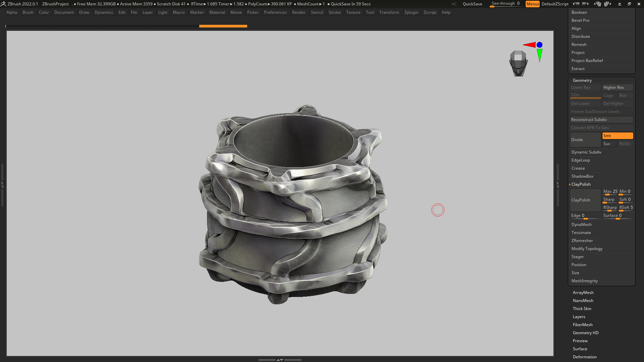Toggle the Smt smoothing option
Viewport: 644px width, 362px height.
(618, 136)
